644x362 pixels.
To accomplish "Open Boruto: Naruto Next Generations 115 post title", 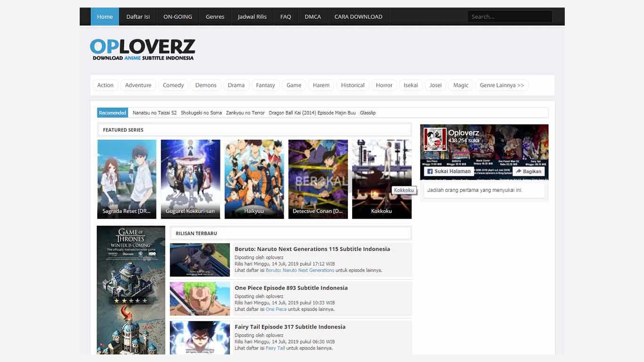I will 313,249.
